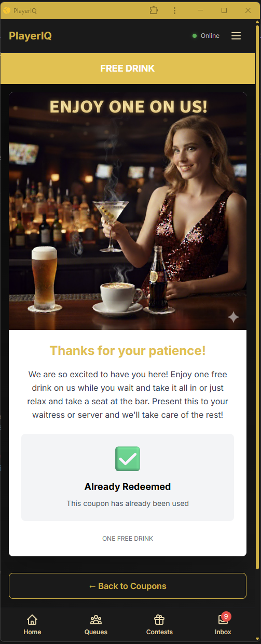Click the PlayerIQ logo text
Screen dimensions: 261x644
[30, 36]
